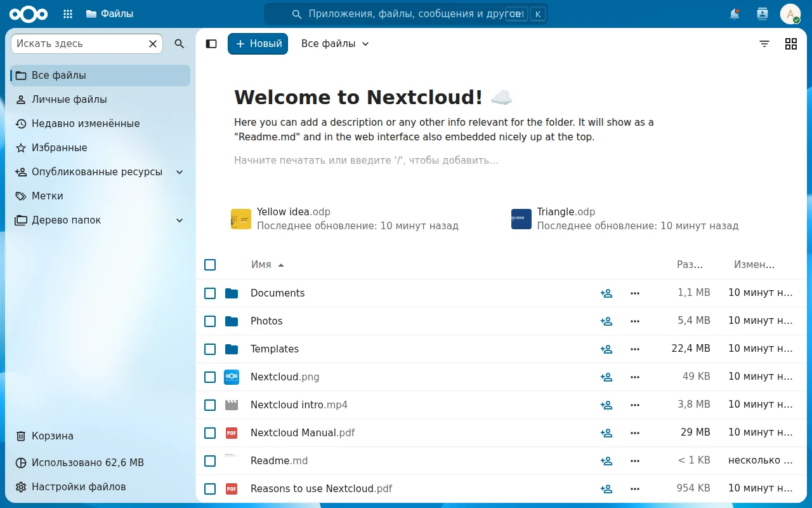Open Недавно изменённые view
812x508 pixels.
click(x=100, y=124)
